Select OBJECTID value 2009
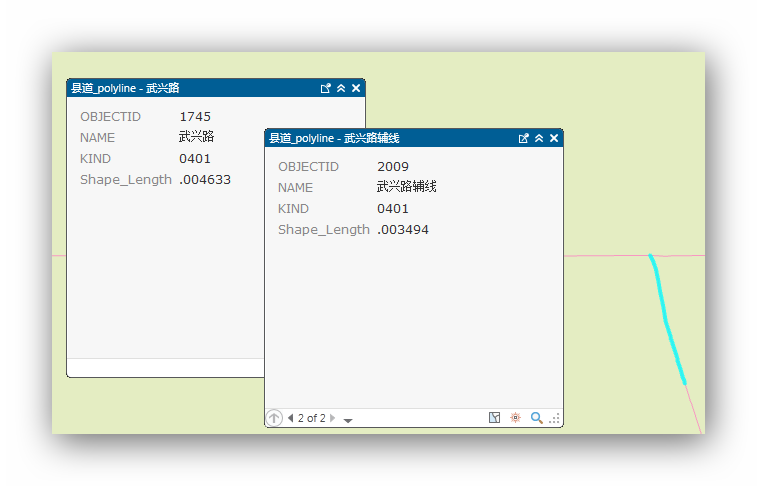The height and width of the screenshot is (486, 757). (x=393, y=167)
